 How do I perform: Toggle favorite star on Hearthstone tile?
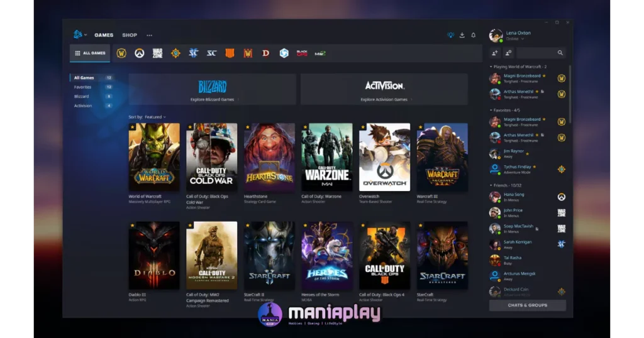[x=247, y=127]
